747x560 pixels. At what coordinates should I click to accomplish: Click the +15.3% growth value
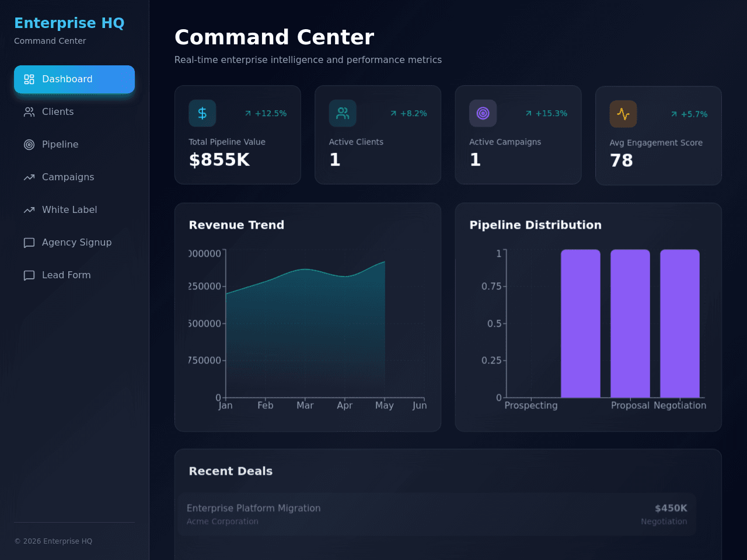tap(551, 113)
